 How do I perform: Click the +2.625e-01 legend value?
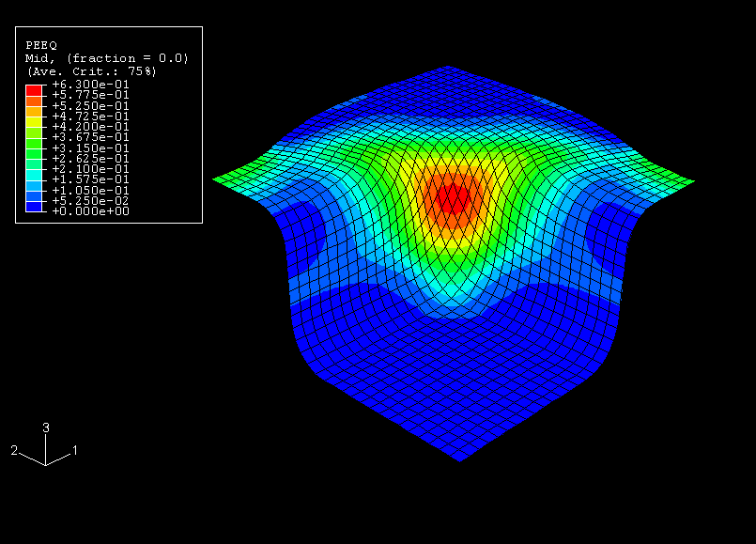[x=91, y=159]
